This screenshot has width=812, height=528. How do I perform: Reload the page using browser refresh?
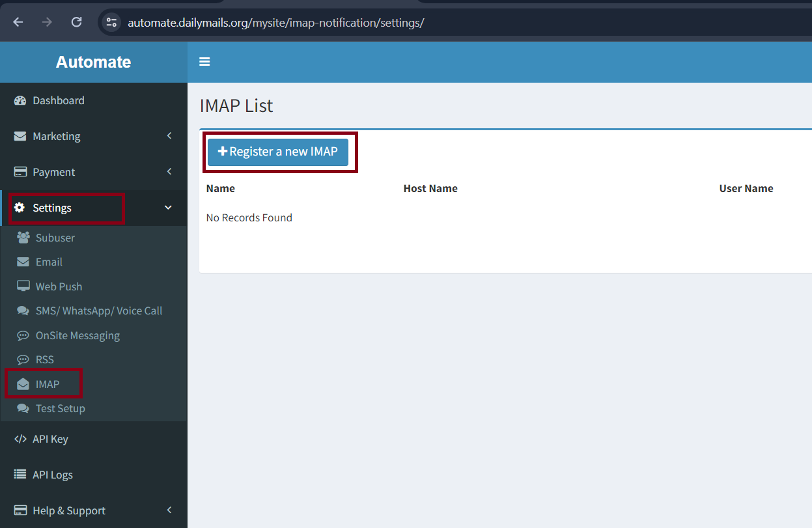(76, 22)
